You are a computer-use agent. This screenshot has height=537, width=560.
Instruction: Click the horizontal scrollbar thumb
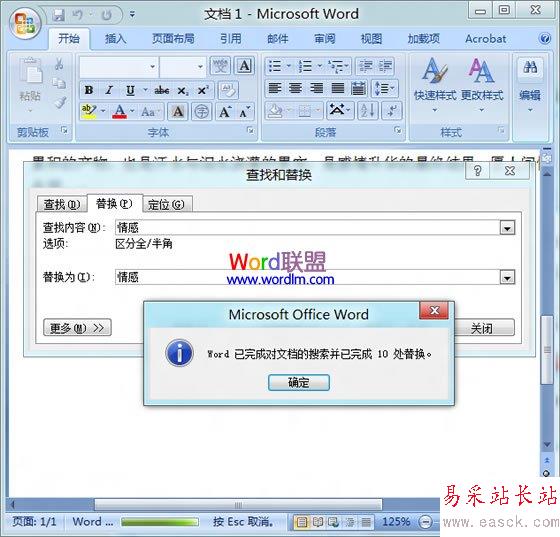238,505
